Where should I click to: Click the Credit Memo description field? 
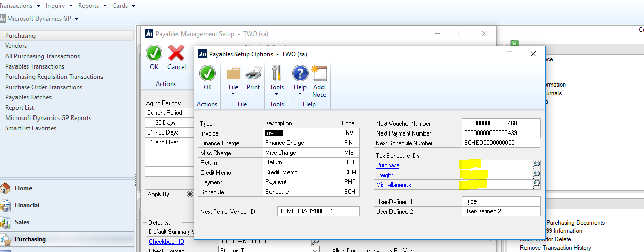tap(302, 172)
